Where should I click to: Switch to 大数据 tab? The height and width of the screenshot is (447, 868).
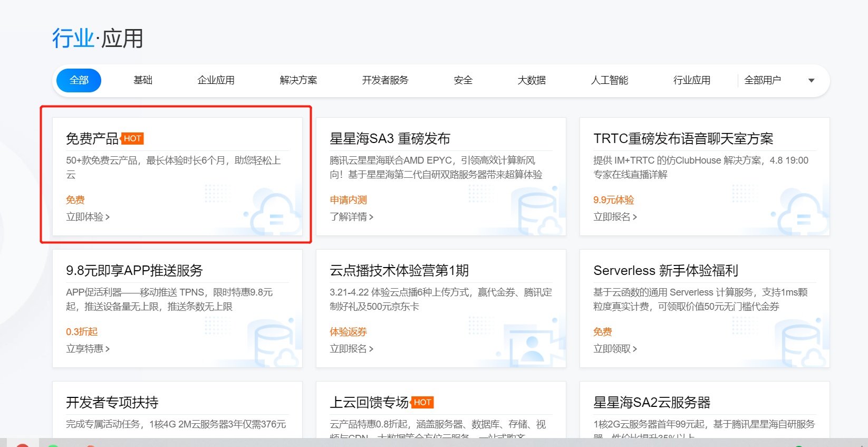pyautogui.click(x=532, y=80)
